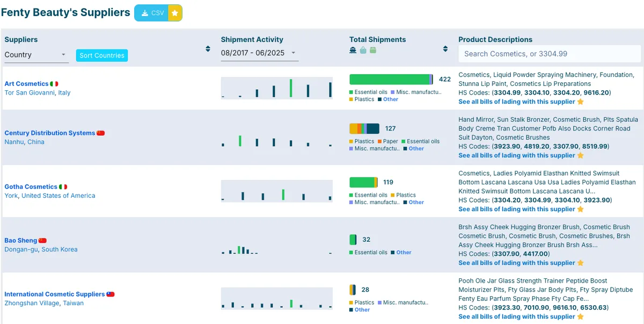This screenshot has width=644, height=324.
Task: Click the Shipment Activity column header
Action: point(252,39)
